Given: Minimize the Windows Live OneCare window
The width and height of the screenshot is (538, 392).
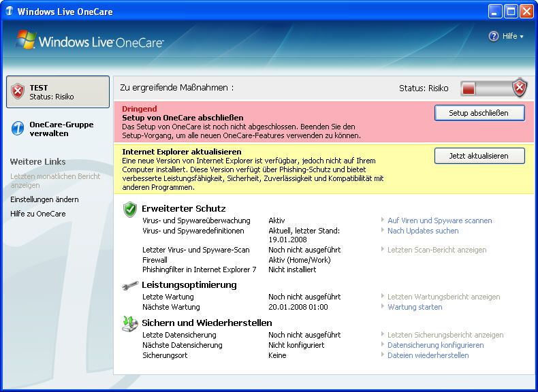Looking at the screenshot, I should [x=494, y=12].
